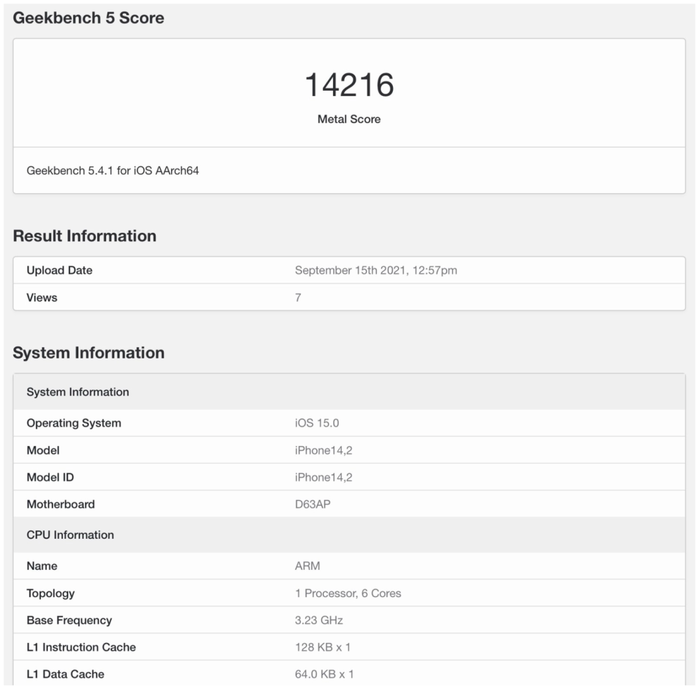Select the 128 KB x 1 value
The width and height of the screenshot is (700, 691).
(323, 647)
